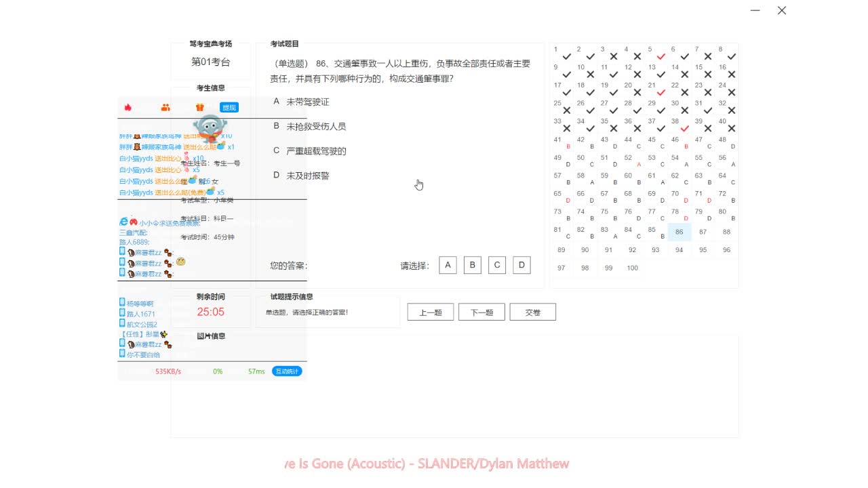Open question 33 marked with a cross
This screenshot has height=488, width=868.
(x=561, y=125)
